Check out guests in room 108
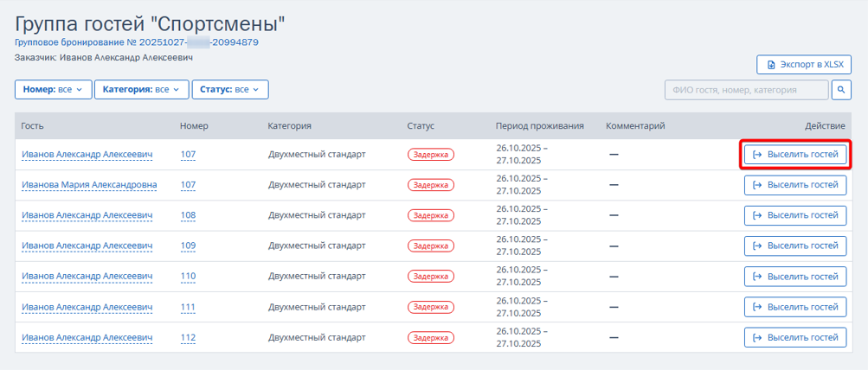This screenshot has width=868, height=370. point(794,215)
